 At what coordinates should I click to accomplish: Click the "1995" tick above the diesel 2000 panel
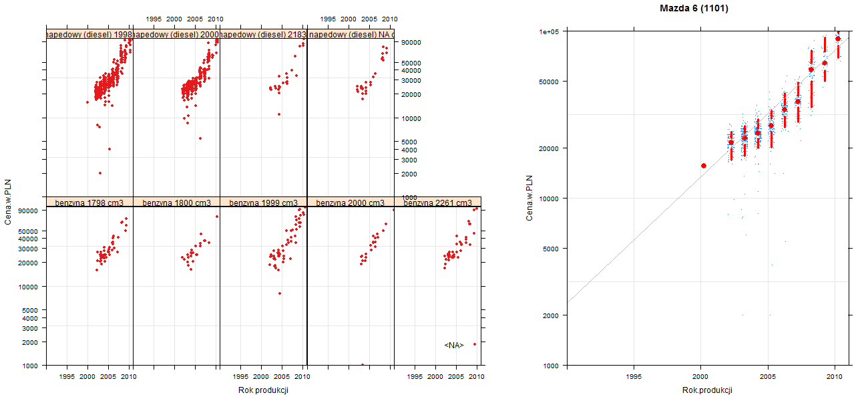tap(153, 19)
